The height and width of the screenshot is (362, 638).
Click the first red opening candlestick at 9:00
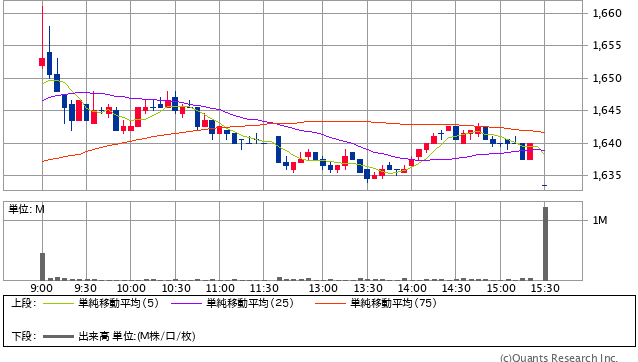pos(42,62)
